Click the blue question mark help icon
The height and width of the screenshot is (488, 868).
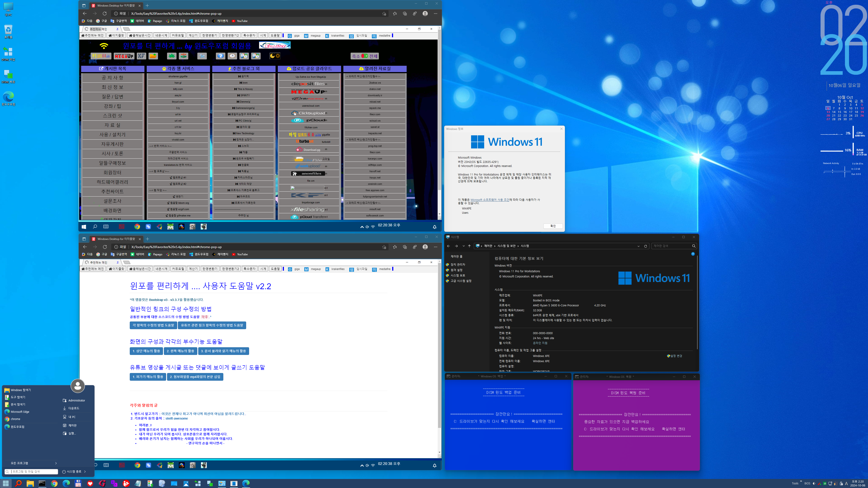coord(220,56)
